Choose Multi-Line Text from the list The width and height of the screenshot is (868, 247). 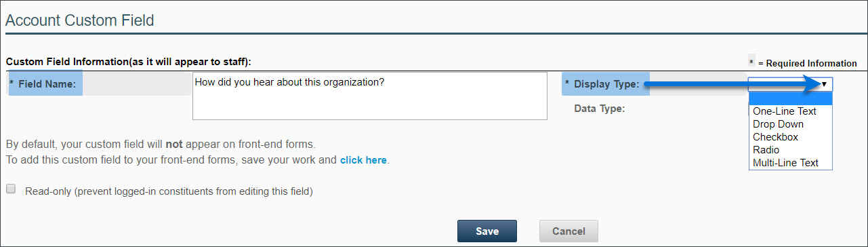click(785, 163)
